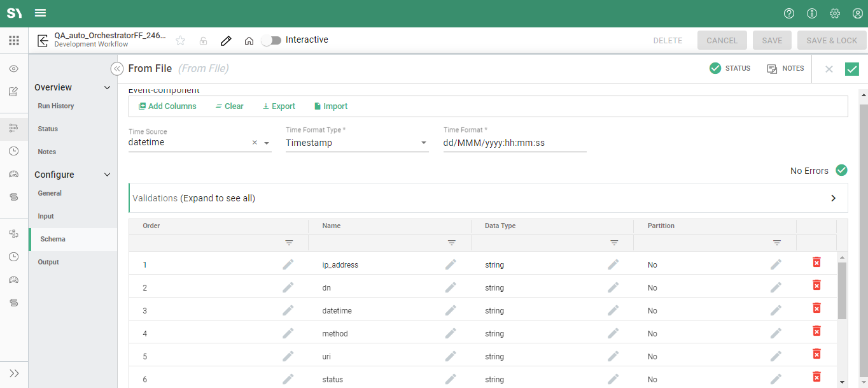Open Run History
Image resolution: width=868 pixels, height=388 pixels.
[x=56, y=106]
